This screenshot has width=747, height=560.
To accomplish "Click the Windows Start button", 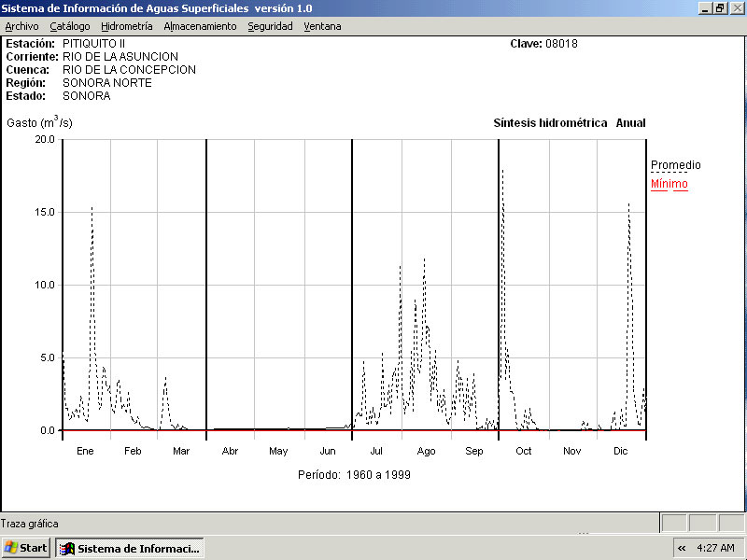I will click(x=26, y=548).
